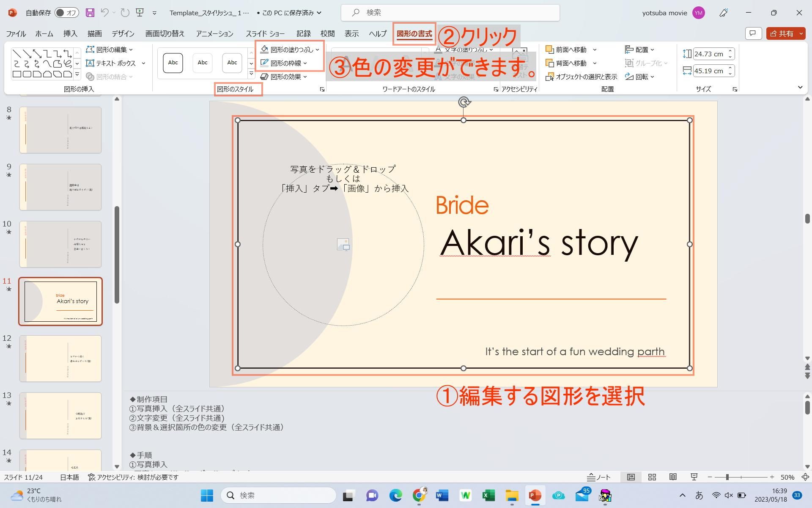This screenshot has height=508, width=812.
Task: Select slide 8 thumbnail
Action: tap(60, 130)
